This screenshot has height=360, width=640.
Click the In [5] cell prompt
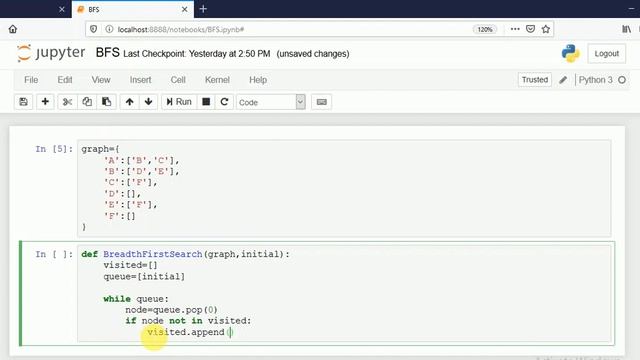(54, 149)
